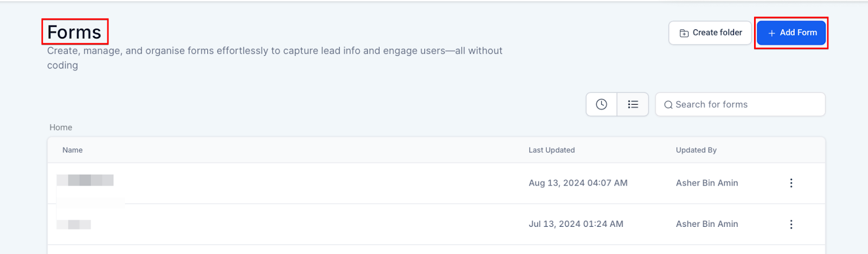Viewport: 868px width, 254px height.
Task: Switch to the recent forms clock view
Action: click(x=601, y=104)
